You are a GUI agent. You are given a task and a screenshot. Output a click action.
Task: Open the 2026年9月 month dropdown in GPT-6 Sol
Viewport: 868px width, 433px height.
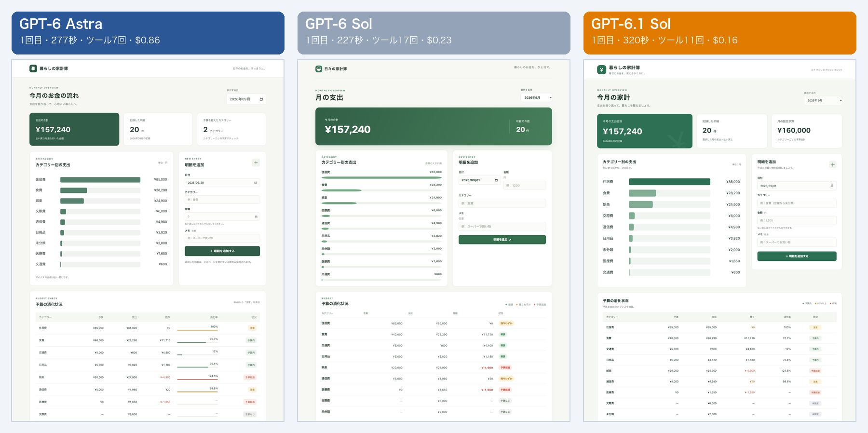click(x=536, y=97)
